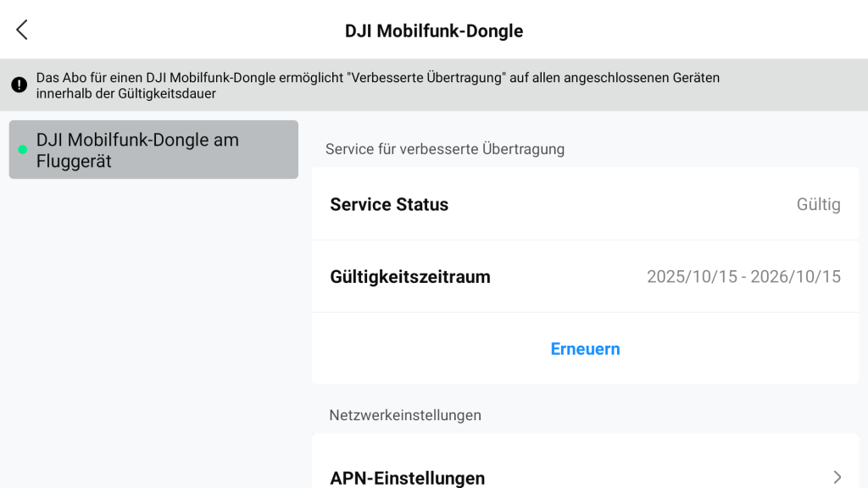Click the dash between the validity dates
868x488 pixels.
coord(743,276)
